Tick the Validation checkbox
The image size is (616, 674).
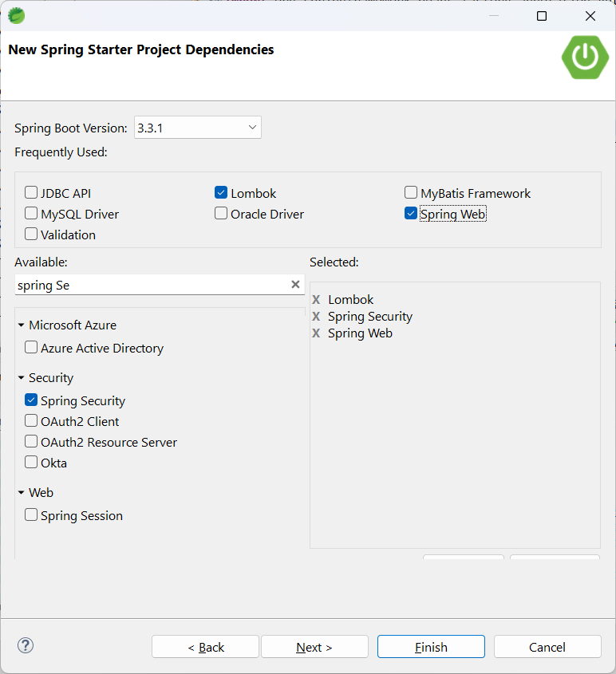point(31,234)
